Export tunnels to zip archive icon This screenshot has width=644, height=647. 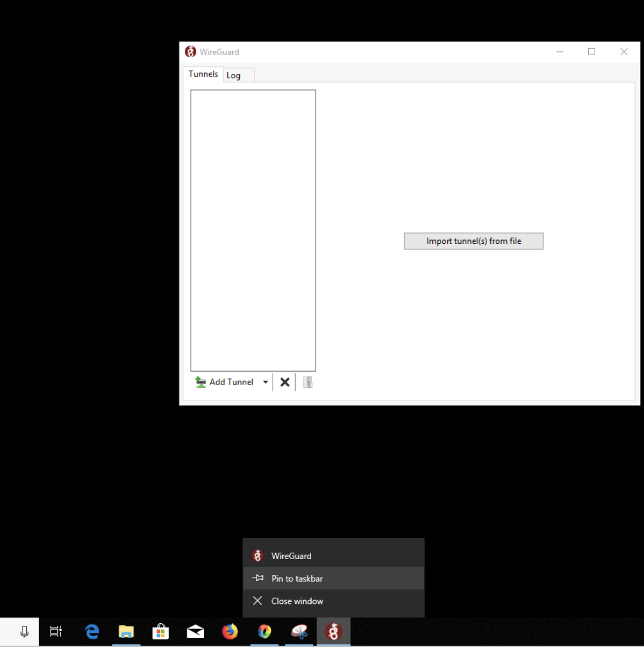tap(308, 382)
